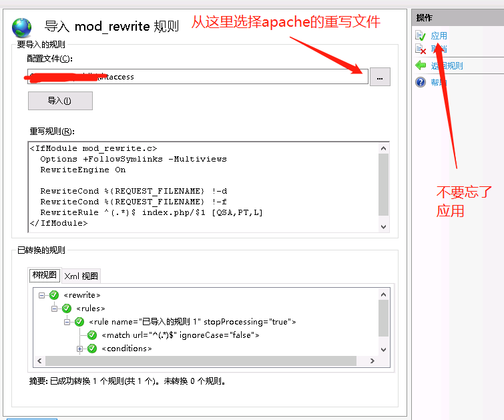Click the Apply (应用) icon in actions pane
Screen dimensions: 504x420
(x=420, y=35)
